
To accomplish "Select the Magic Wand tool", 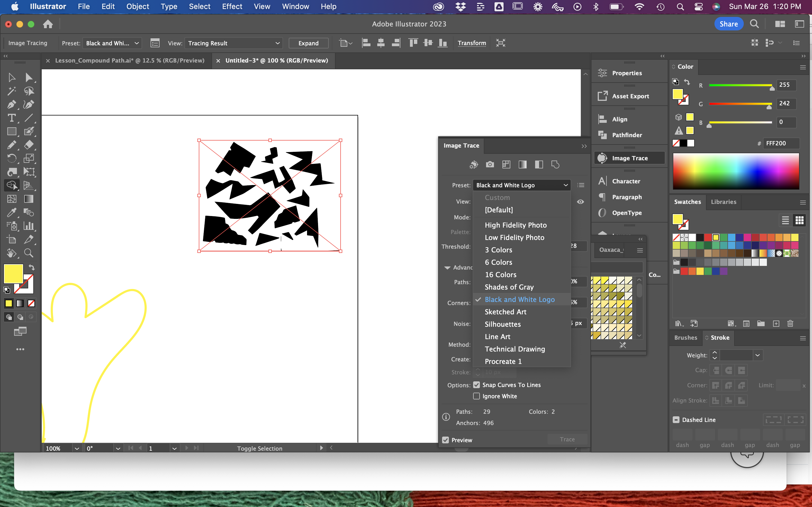I will click(11, 91).
